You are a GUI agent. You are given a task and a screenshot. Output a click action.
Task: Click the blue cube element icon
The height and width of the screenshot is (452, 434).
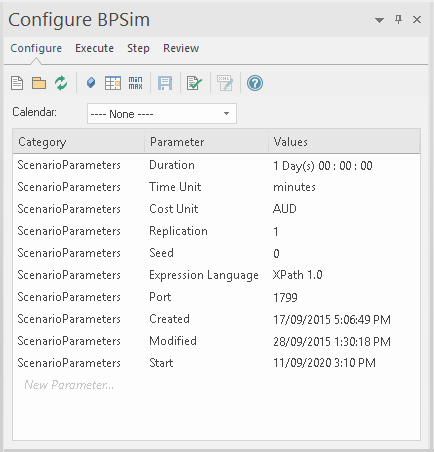pyautogui.click(x=91, y=83)
